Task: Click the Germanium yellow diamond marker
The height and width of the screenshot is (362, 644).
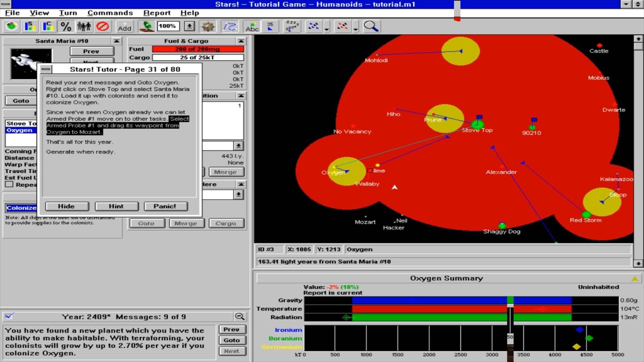Action: (x=577, y=347)
